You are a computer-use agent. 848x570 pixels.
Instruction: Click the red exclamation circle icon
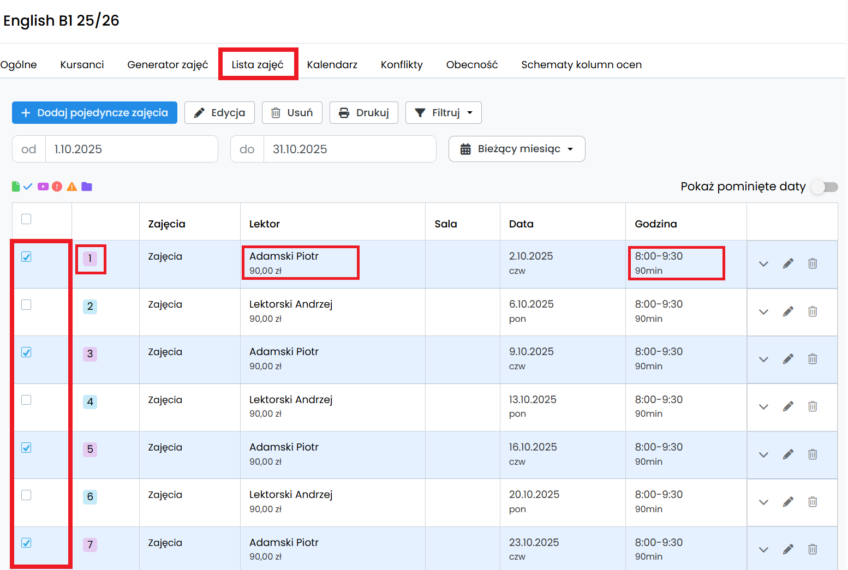pos(57,186)
